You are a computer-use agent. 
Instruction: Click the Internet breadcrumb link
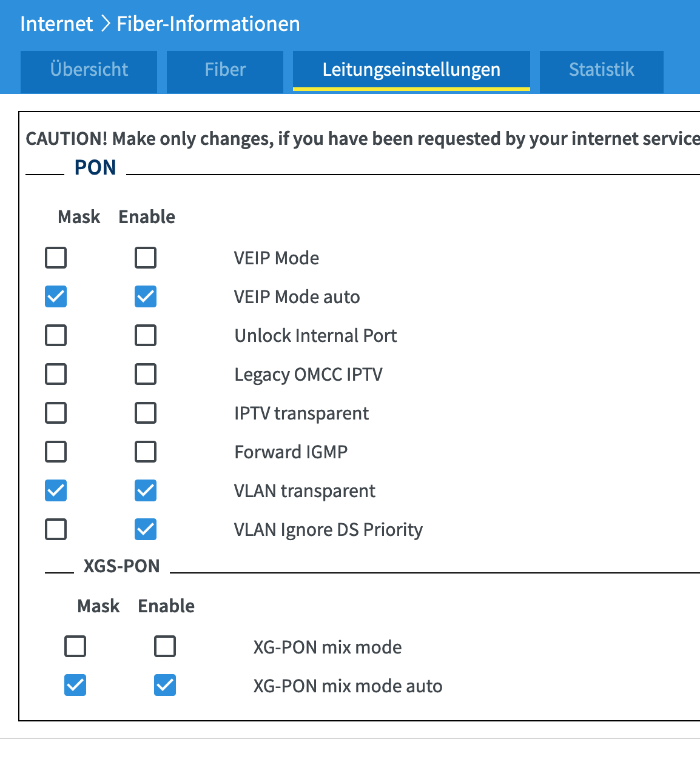point(56,24)
